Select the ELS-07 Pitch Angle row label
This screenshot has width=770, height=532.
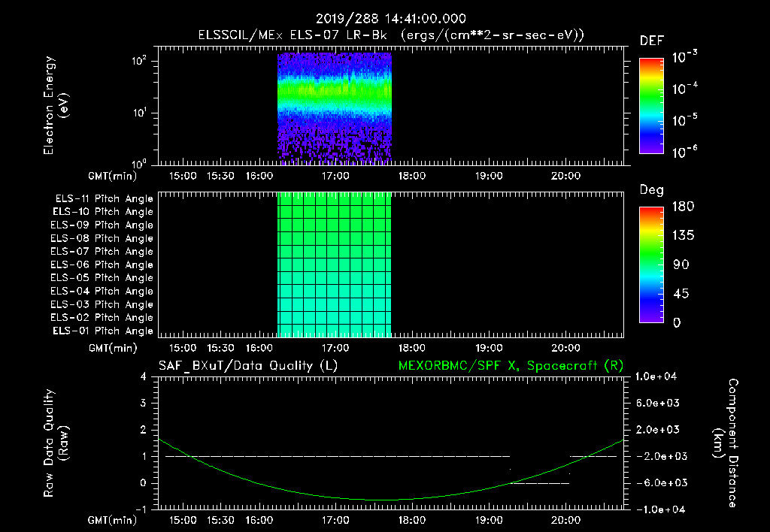click(102, 251)
